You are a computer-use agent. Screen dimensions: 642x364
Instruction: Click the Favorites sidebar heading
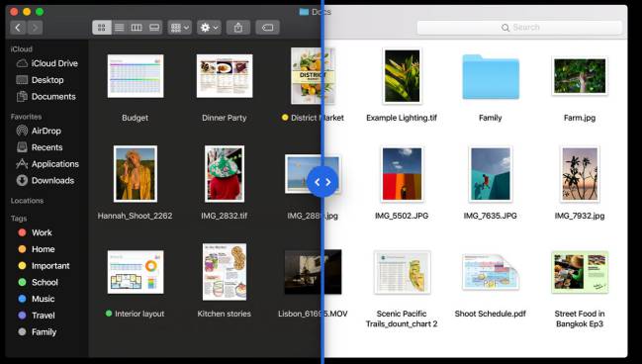pyautogui.click(x=26, y=117)
